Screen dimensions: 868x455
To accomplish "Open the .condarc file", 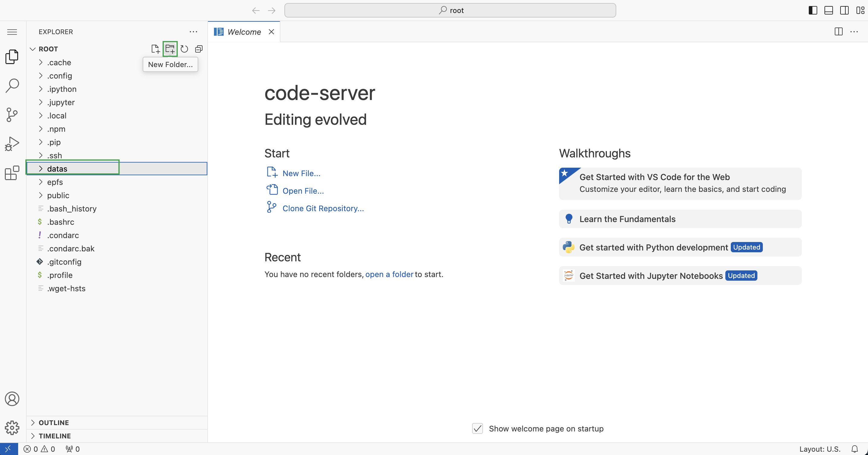I will pyautogui.click(x=117, y=235).
